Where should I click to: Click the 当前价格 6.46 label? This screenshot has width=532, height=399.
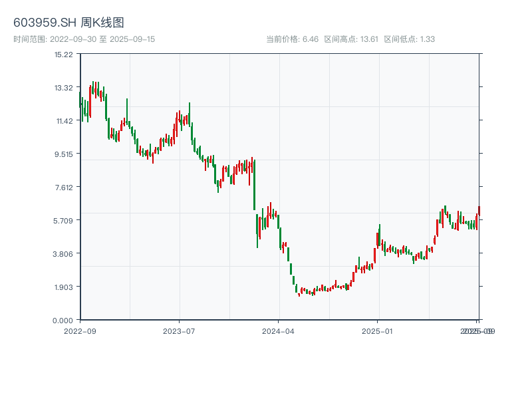(292, 39)
